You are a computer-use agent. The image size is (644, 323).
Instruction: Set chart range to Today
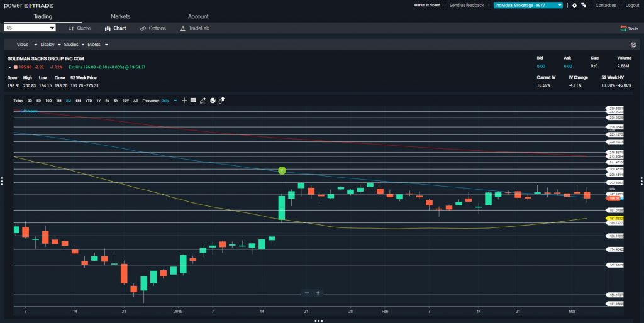tap(18, 101)
